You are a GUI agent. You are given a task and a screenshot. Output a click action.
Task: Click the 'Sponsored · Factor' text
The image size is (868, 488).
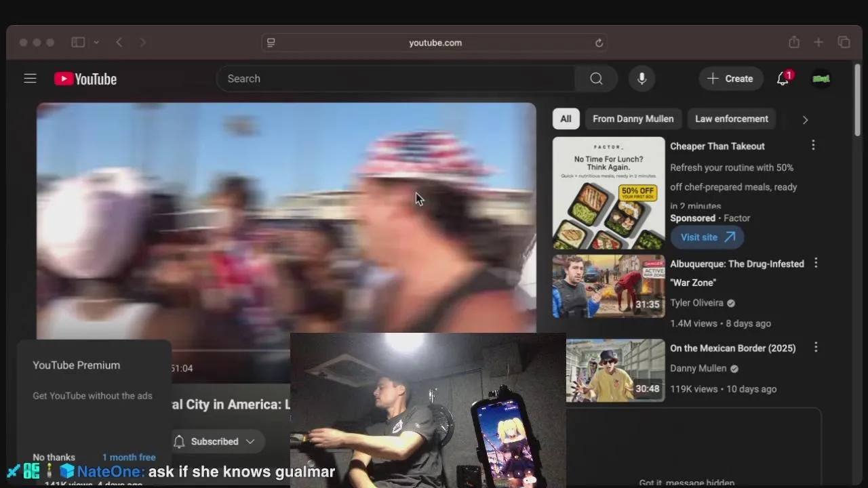click(x=710, y=218)
